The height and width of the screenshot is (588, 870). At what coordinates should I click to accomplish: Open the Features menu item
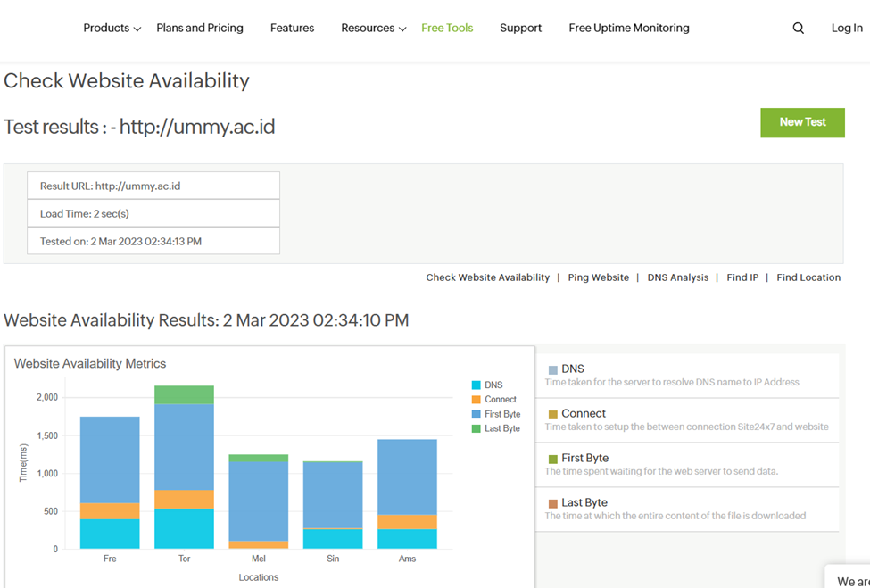pos(292,29)
